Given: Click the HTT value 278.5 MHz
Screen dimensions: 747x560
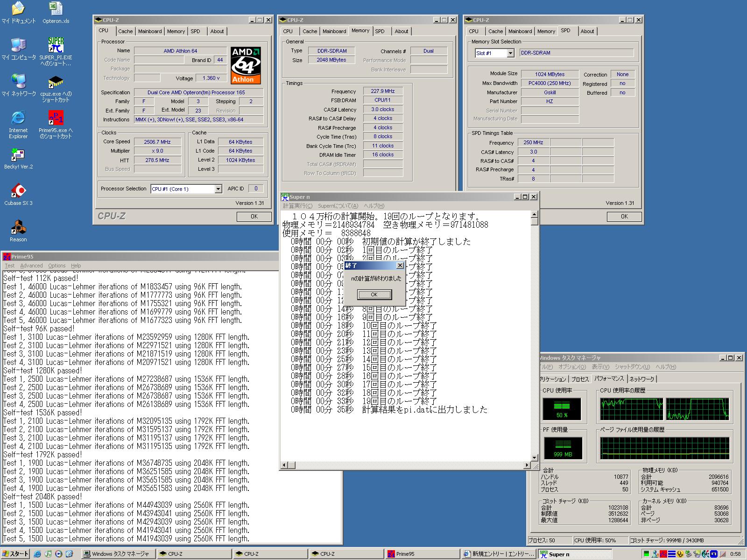Looking at the screenshot, I should [x=157, y=160].
